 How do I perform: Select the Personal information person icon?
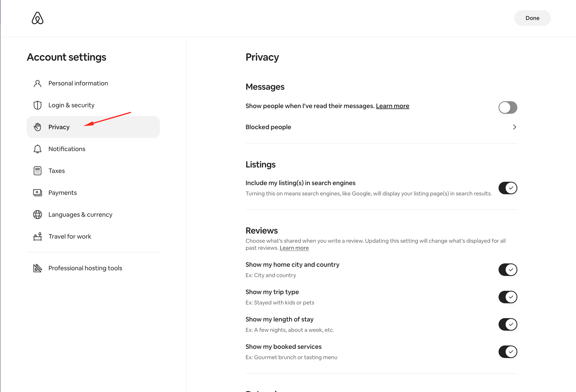(37, 83)
